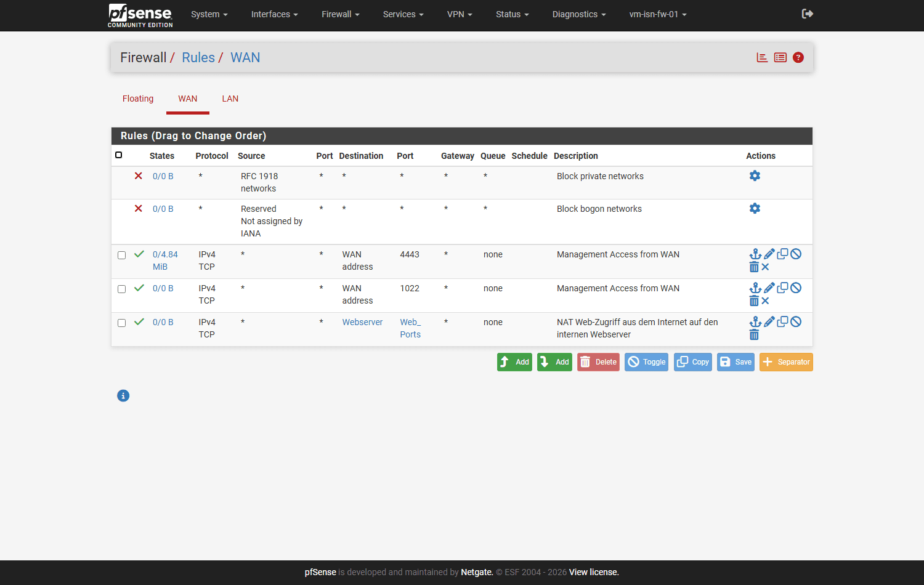Switch to the Floating tab

(x=138, y=99)
